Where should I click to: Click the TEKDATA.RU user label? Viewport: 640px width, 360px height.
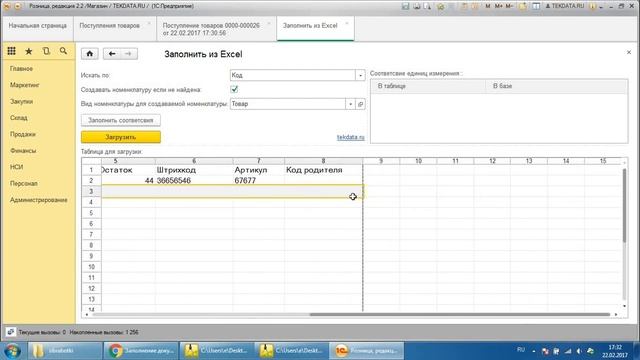coord(565,6)
